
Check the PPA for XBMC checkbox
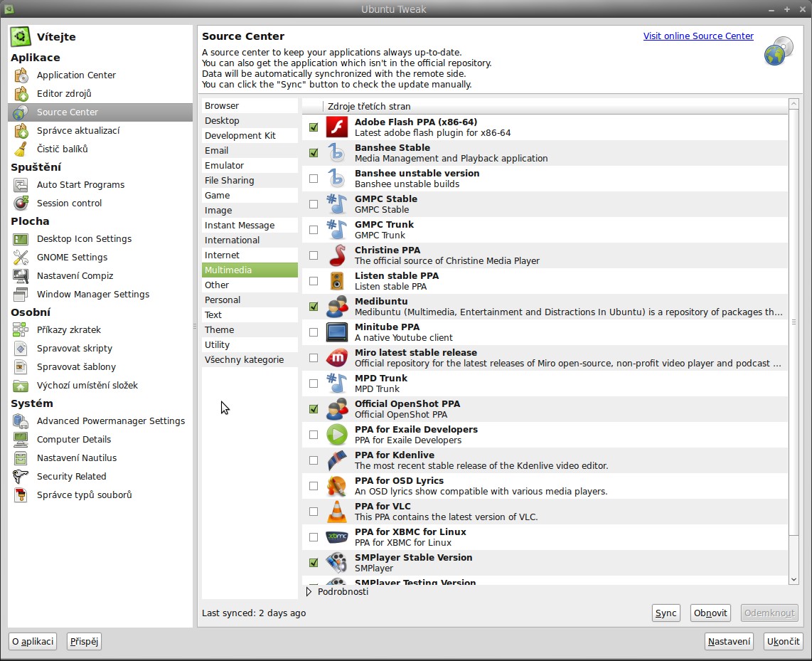(x=314, y=537)
